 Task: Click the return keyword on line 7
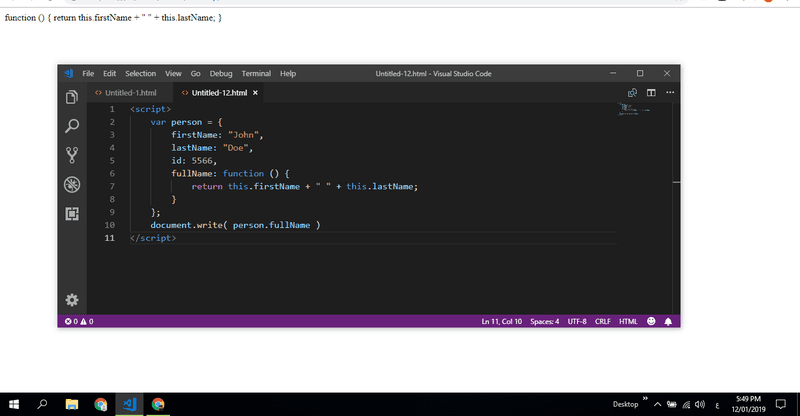click(207, 186)
